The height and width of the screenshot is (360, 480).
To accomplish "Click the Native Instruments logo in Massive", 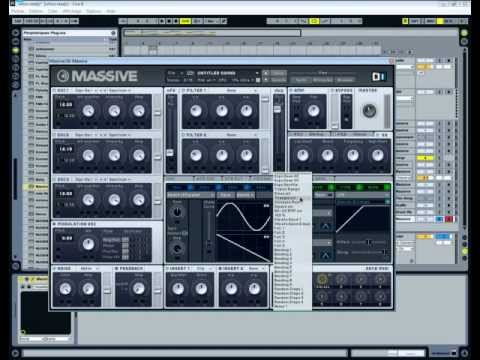I will [x=378, y=77].
